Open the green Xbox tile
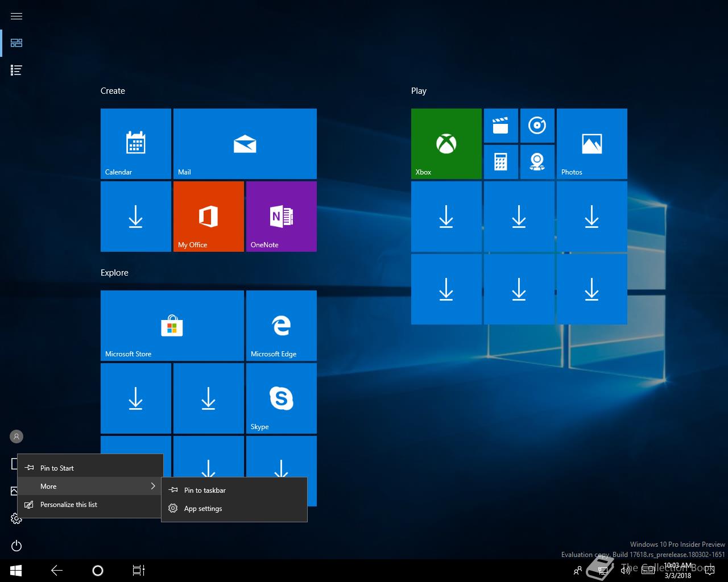The width and height of the screenshot is (728, 582). click(446, 144)
